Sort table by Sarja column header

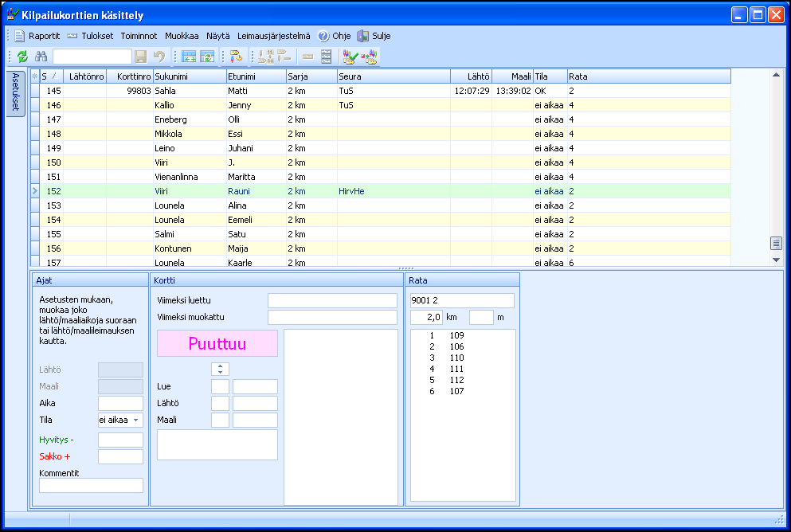pos(311,76)
